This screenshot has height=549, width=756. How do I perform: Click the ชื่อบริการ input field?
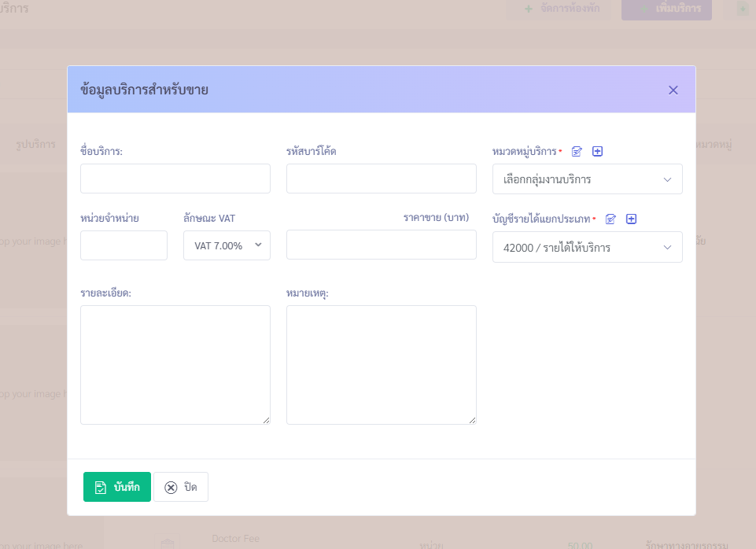click(175, 179)
